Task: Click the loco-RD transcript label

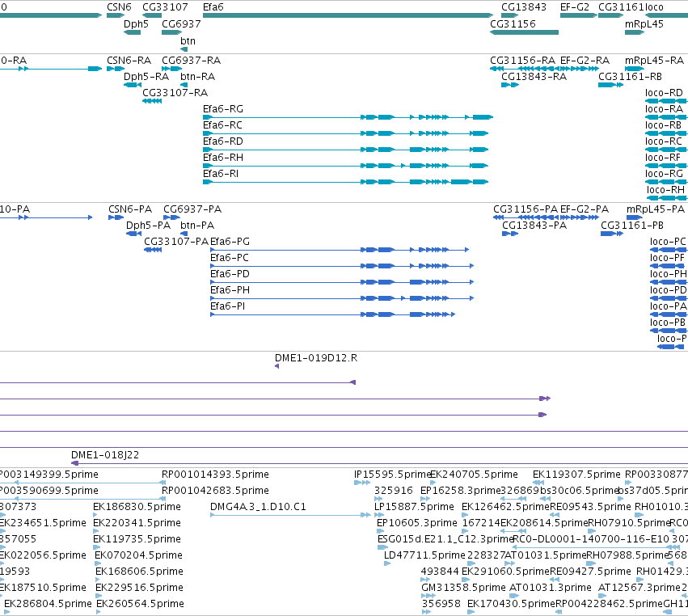Action: (x=664, y=93)
